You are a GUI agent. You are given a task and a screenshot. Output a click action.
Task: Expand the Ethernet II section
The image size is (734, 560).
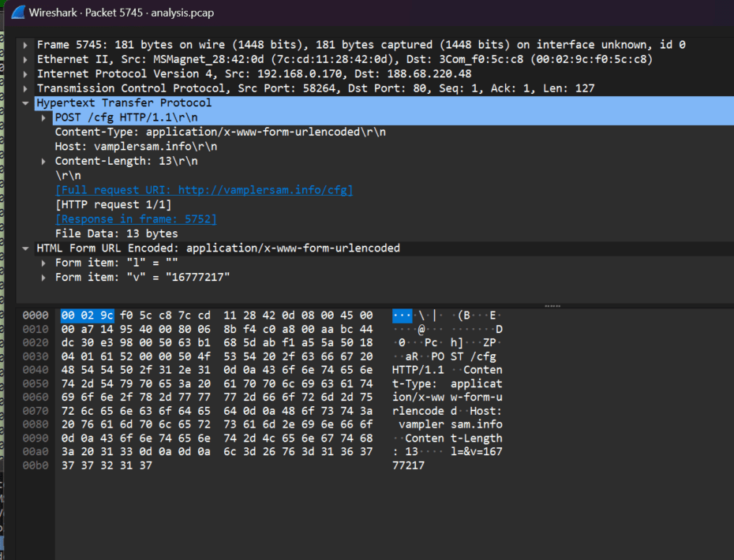(26, 59)
